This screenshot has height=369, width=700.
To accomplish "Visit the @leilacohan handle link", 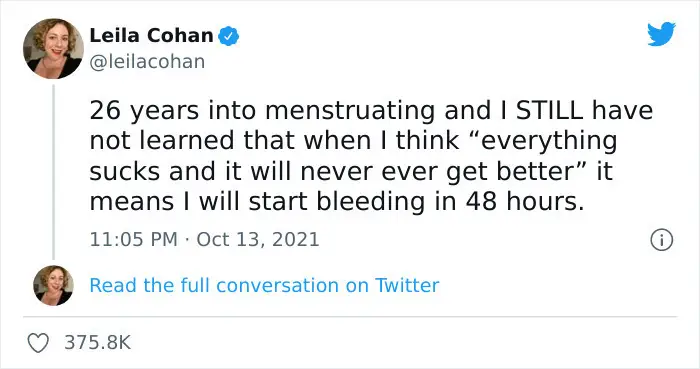I will tap(147, 62).
